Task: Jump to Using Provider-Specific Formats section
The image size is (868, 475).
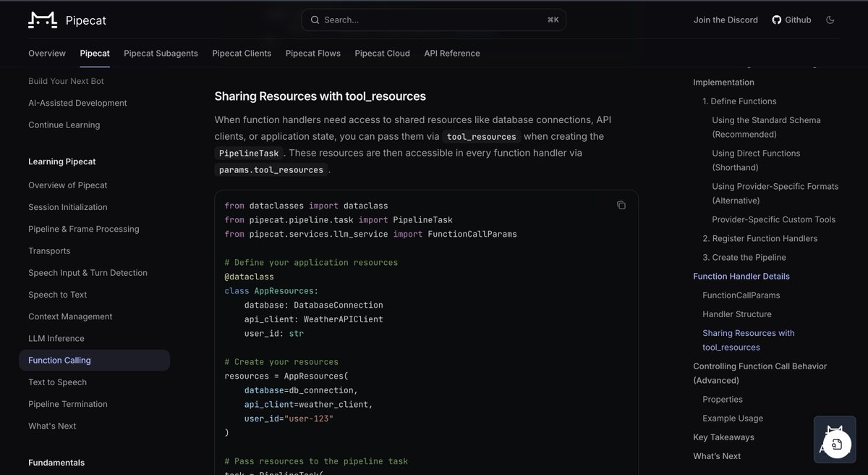Action: 775,193
